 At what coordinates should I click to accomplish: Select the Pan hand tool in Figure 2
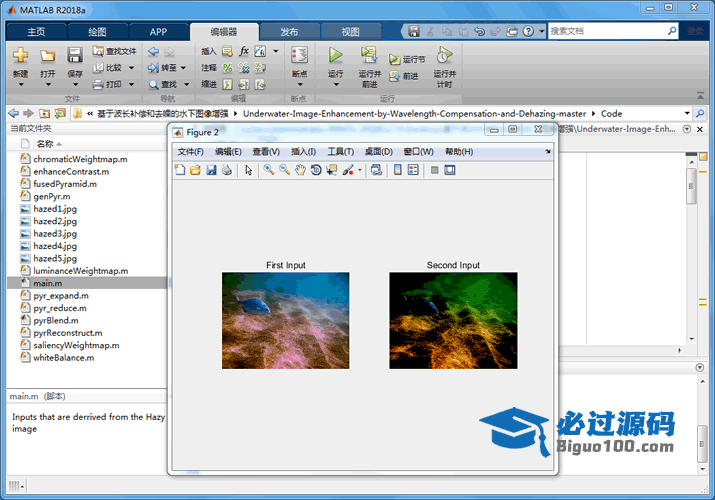[299, 170]
